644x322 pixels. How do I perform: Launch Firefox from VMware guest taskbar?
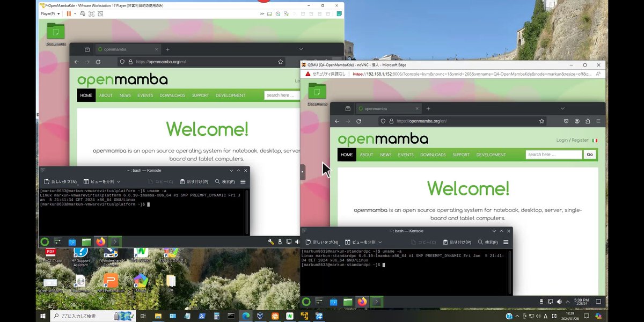click(x=100, y=241)
